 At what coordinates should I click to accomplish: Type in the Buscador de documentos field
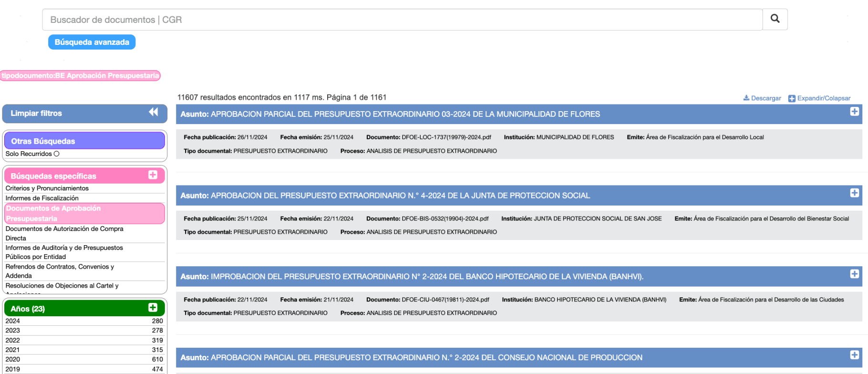pos(402,20)
